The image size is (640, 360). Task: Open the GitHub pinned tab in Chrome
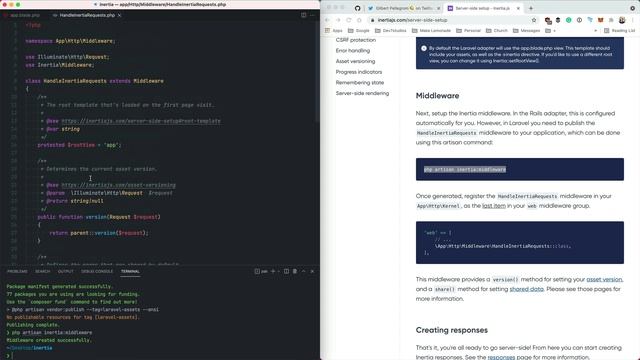(358, 8)
